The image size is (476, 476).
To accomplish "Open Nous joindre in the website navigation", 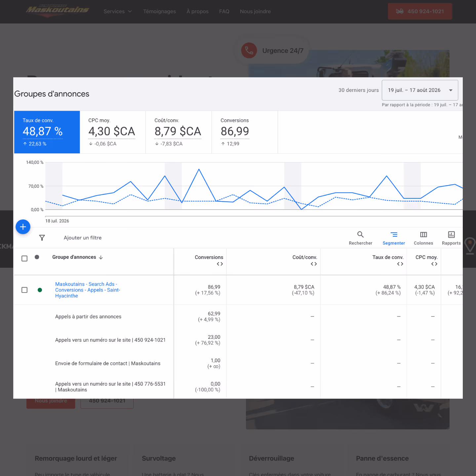I will click(255, 11).
